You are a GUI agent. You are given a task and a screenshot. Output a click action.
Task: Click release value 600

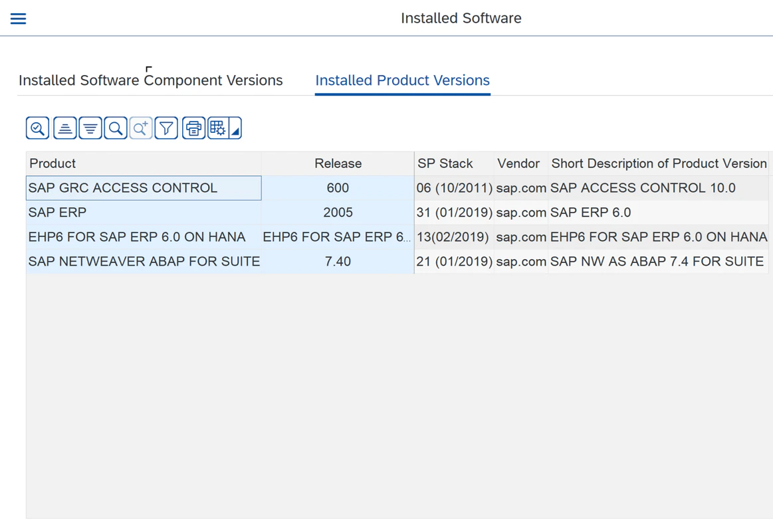338,188
